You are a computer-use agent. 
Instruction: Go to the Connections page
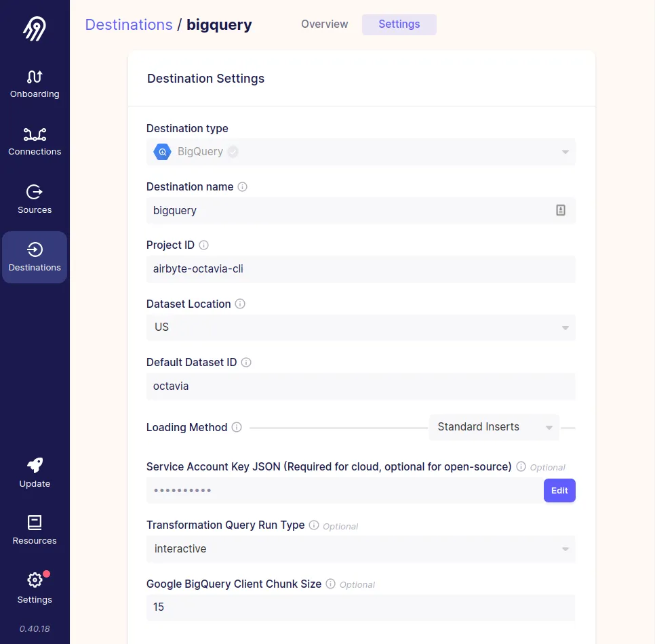point(35,142)
